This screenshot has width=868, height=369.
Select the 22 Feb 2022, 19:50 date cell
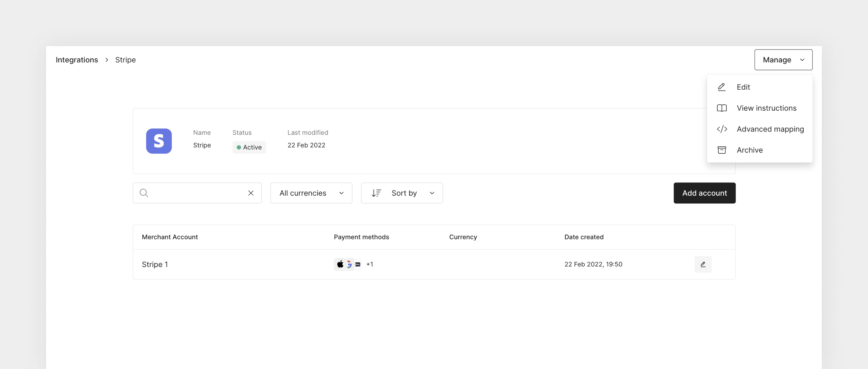[x=593, y=264]
